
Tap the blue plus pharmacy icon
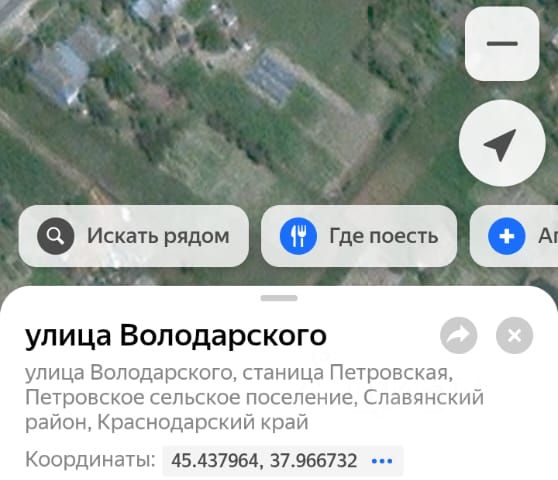click(506, 236)
